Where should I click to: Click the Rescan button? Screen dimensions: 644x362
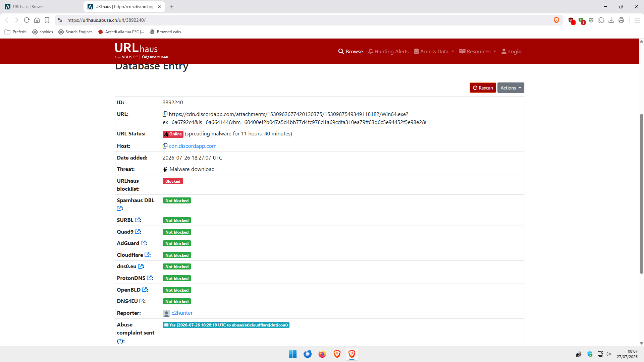483,88
